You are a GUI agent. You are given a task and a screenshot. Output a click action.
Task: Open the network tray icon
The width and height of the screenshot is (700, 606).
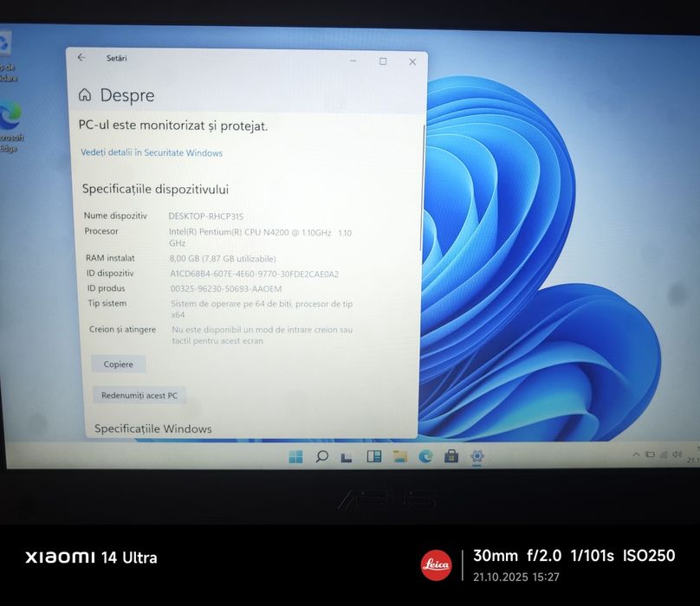tap(664, 455)
